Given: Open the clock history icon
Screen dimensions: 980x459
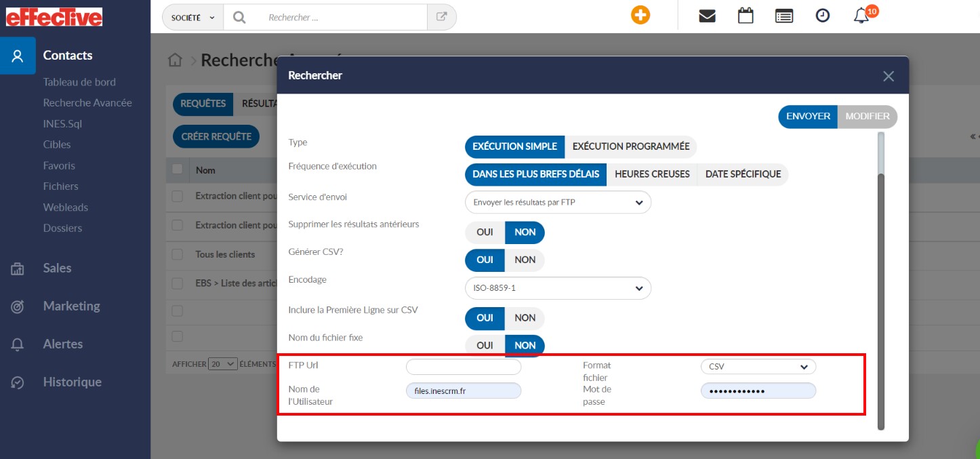Looking at the screenshot, I should pyautogui.click(x=823, y=16).
